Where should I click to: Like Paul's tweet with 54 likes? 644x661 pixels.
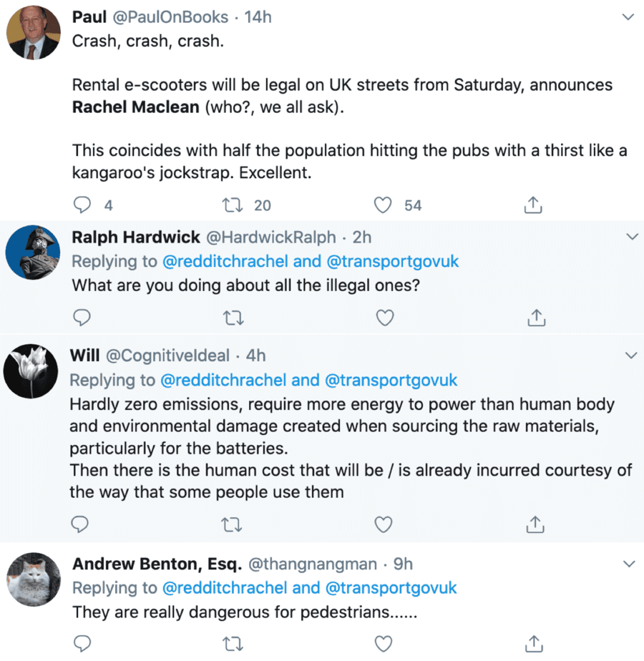[x=384, y=206]
